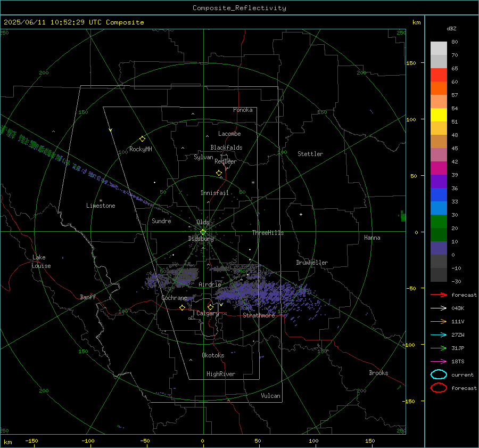Click the Sylvan map label

click(203, 157)
